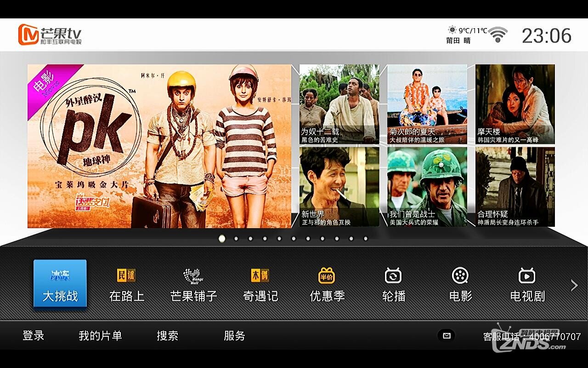Open the 轮播 loop playback tile

click(x=393, y=286)
